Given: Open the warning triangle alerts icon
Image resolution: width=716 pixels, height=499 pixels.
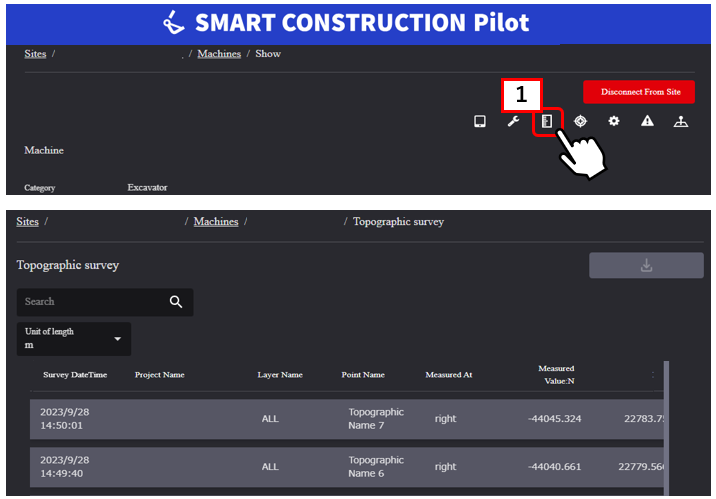Looking at the screenshot, I should tap(647, 121).
